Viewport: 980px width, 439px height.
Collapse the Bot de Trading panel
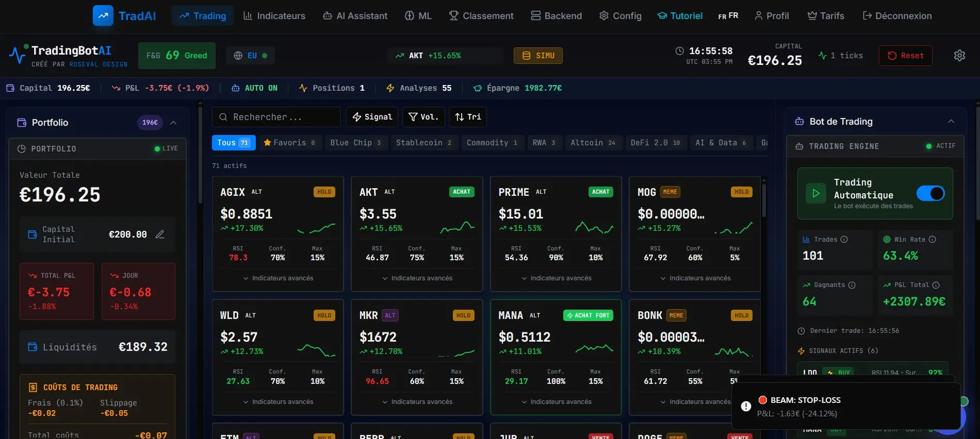point(951,122)
